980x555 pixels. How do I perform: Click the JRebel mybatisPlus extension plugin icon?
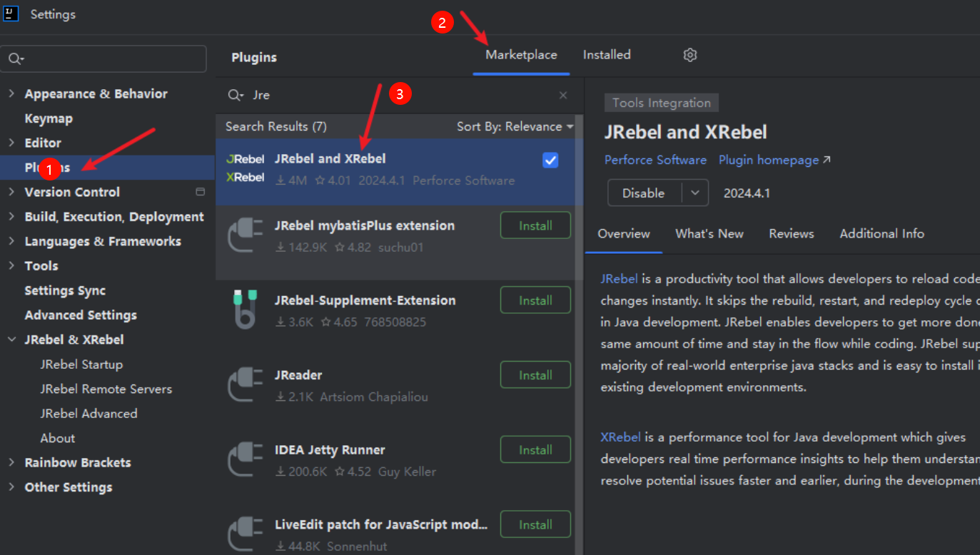(x=245, y=234)
